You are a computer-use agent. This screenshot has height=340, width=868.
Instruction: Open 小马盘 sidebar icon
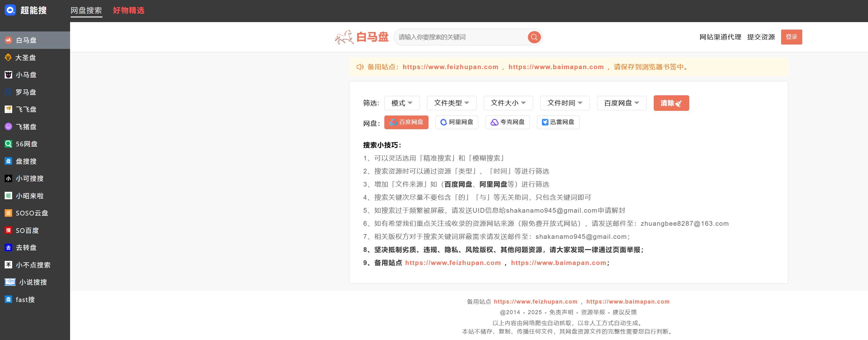(8, 75)
